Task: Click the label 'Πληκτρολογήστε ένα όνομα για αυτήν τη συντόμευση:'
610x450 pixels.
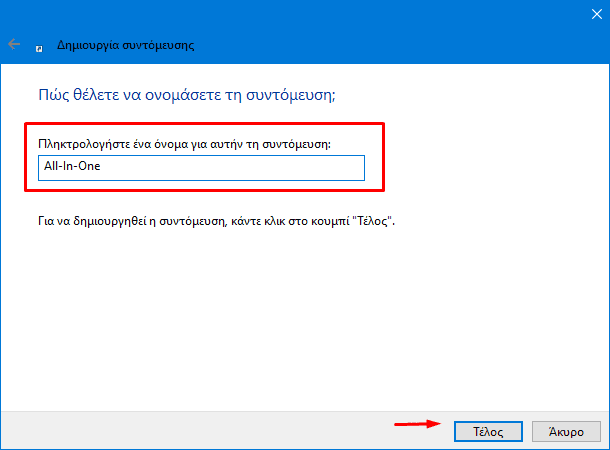Action: (184, 144)
